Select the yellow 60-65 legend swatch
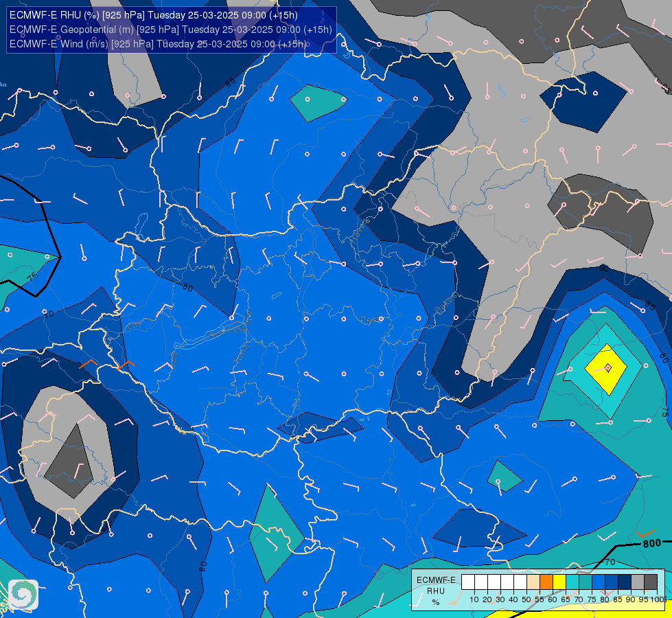This screenshot has height=618, width=672. [559, 582]
